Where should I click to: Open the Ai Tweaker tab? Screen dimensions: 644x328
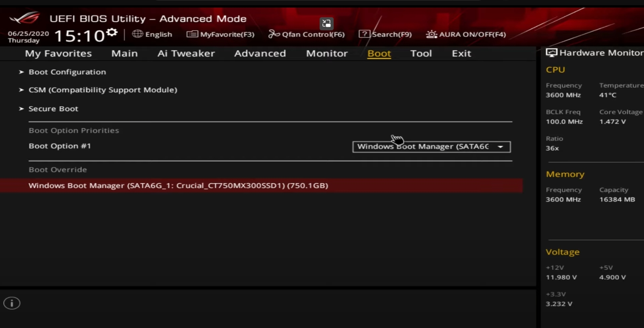[x=186, y=53]
